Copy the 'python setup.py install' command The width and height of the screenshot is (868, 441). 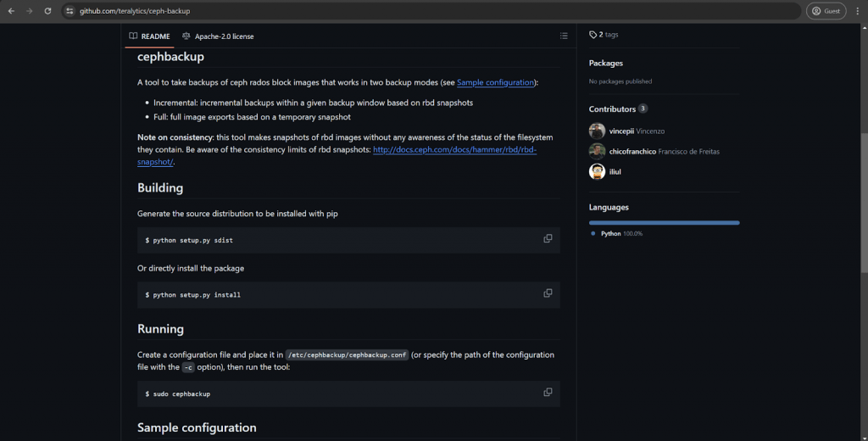pyautogui.click(x=548, y=293)
